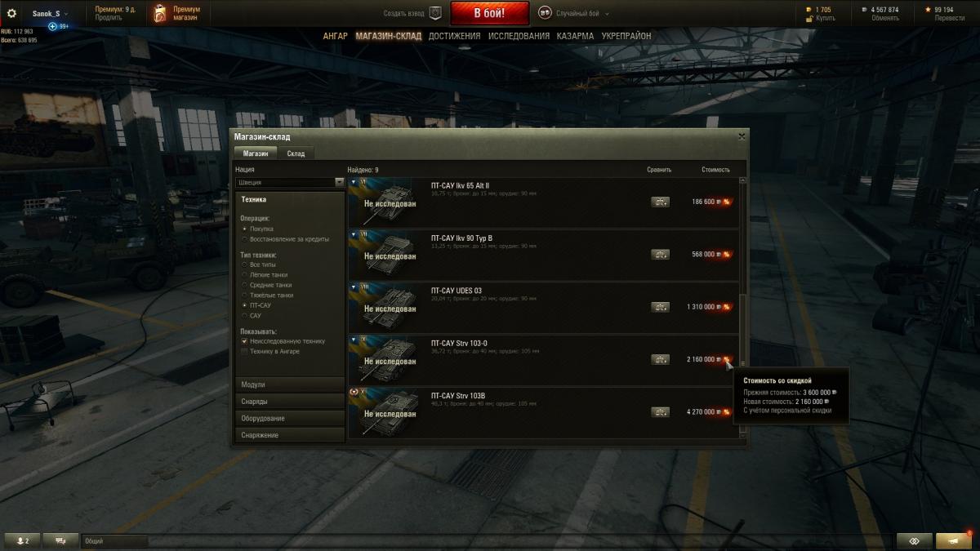The width and height of the screenshot is (980, 551).
Task: Click the notifications icon at bottom right
Action: pos(954,540)
